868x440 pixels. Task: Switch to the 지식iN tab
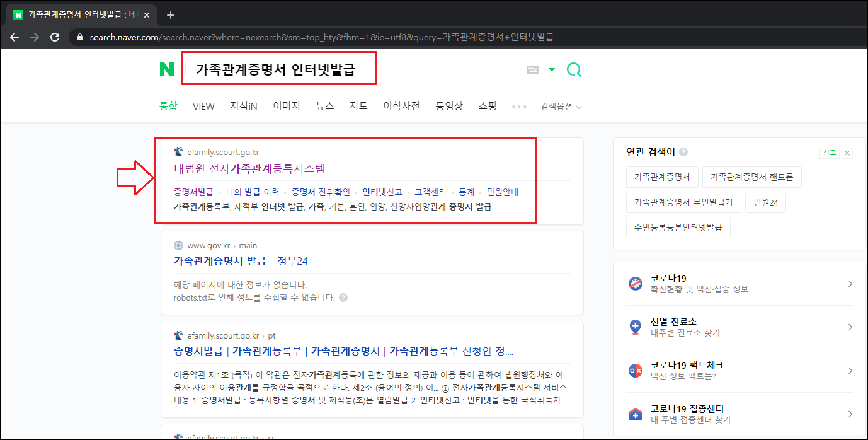tap(244, 107)
